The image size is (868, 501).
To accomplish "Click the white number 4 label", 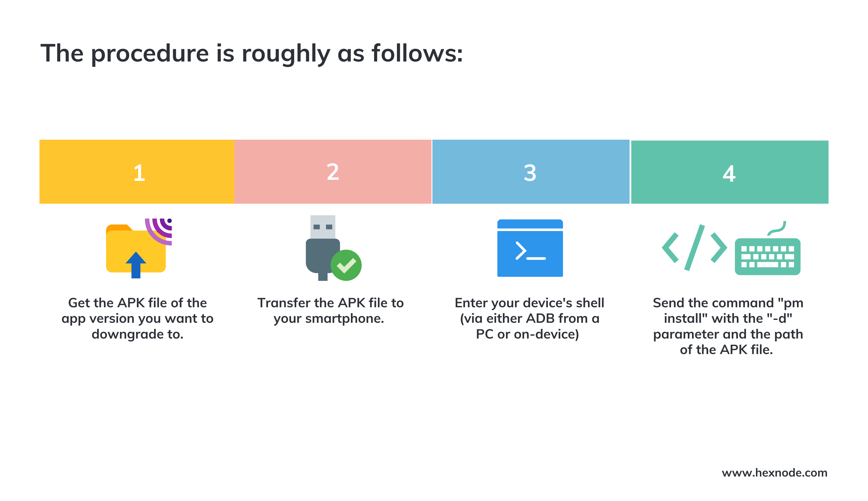I will pos(729,173).
